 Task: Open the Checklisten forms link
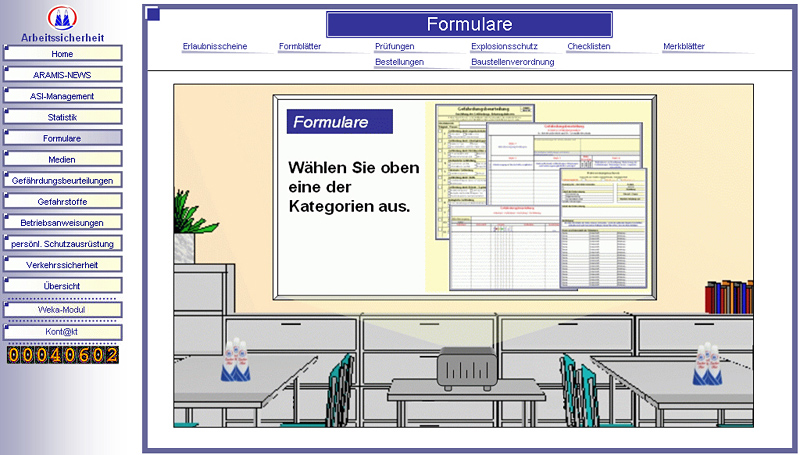(x=589, y=47)
